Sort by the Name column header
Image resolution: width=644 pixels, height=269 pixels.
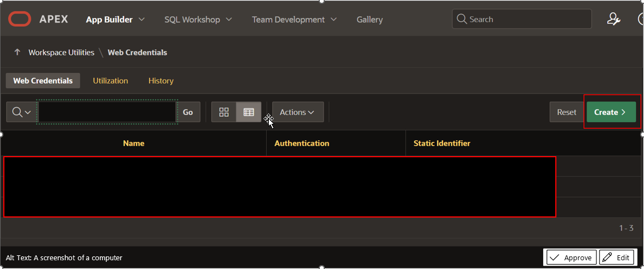(134, 144)
